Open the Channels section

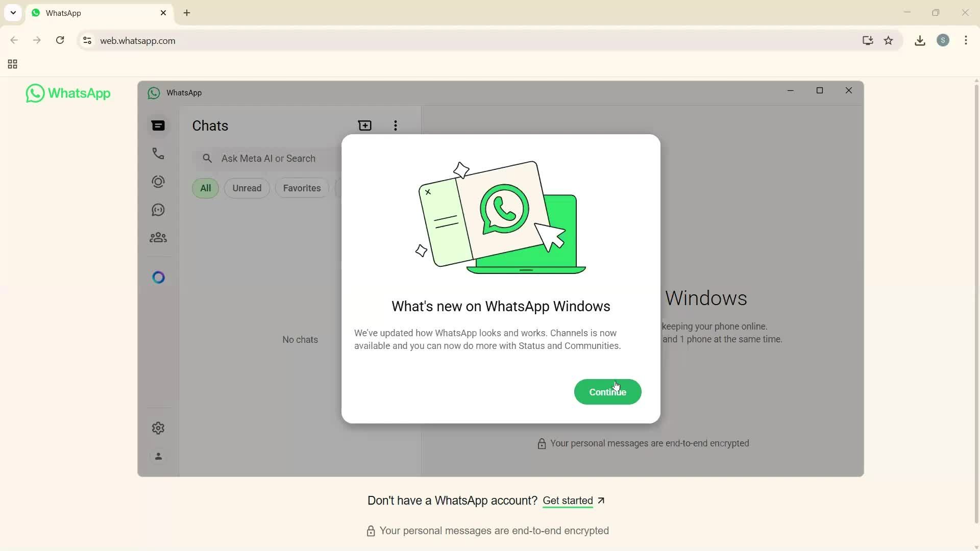coord(158,210)
